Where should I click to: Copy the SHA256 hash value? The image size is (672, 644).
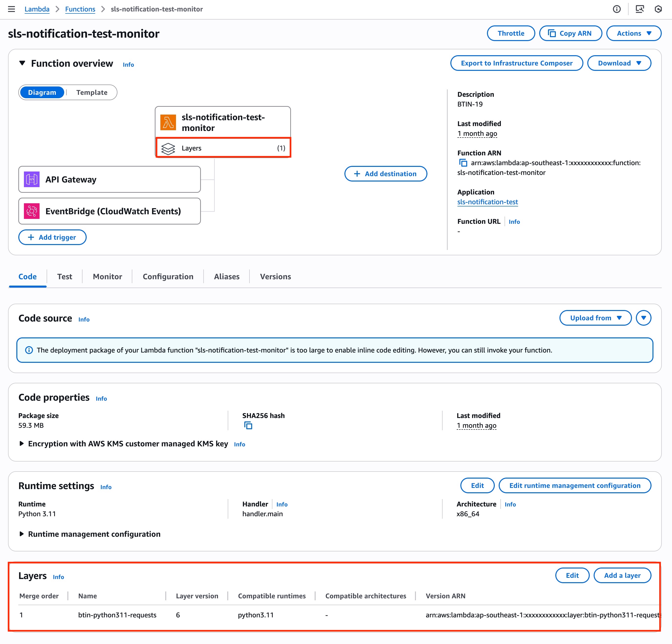tap(248, 425)
